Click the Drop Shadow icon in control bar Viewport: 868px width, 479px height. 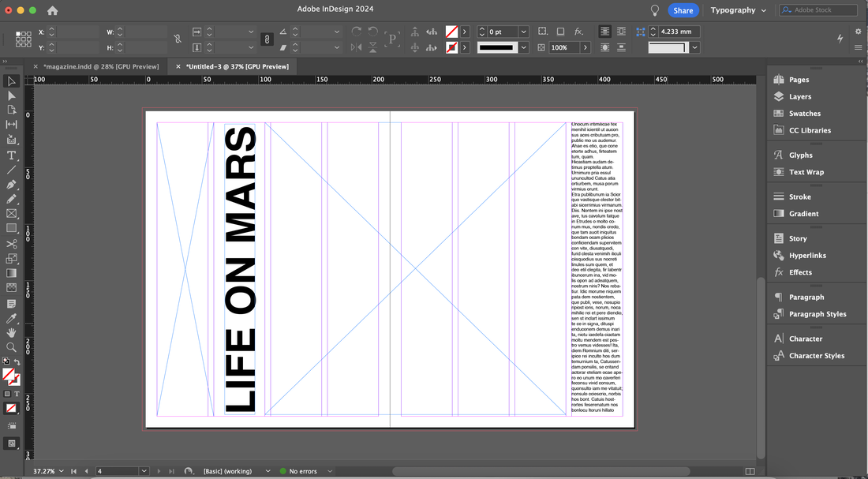[561, 32]
